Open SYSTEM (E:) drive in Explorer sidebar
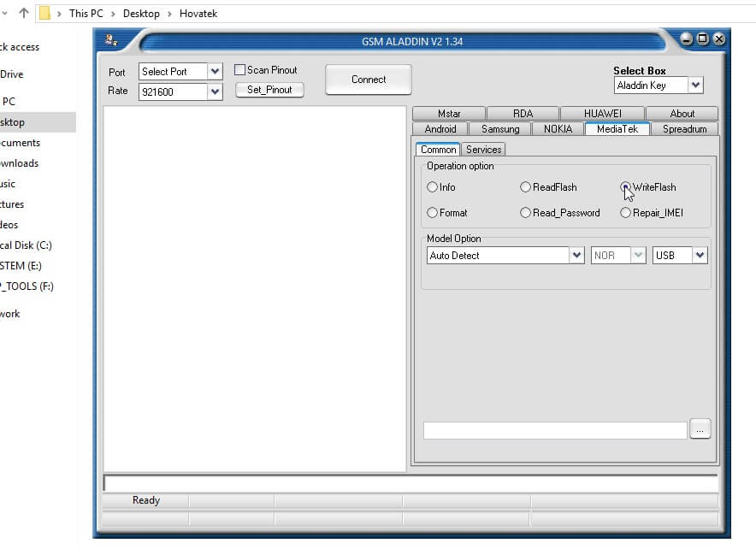 point(21,266)
